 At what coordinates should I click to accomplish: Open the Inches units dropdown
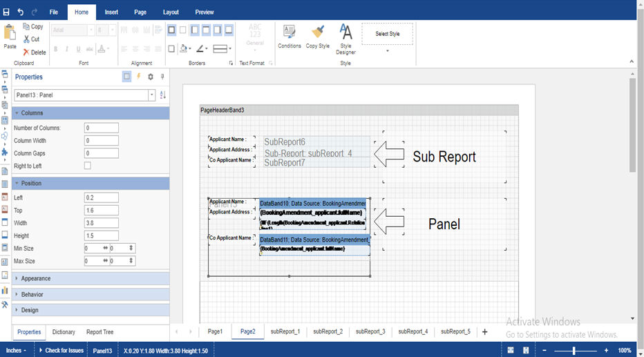tap(16, 350)
